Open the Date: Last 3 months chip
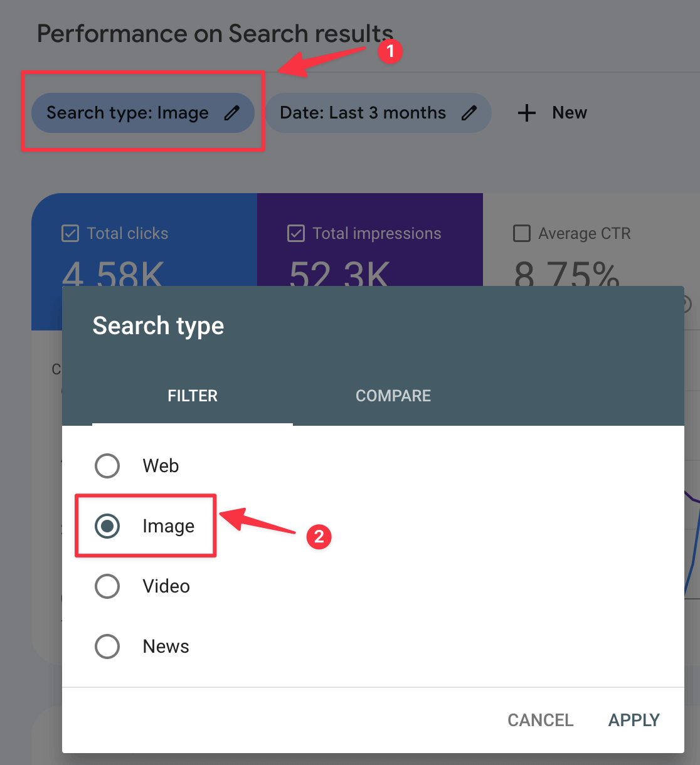 coord(363,113)
